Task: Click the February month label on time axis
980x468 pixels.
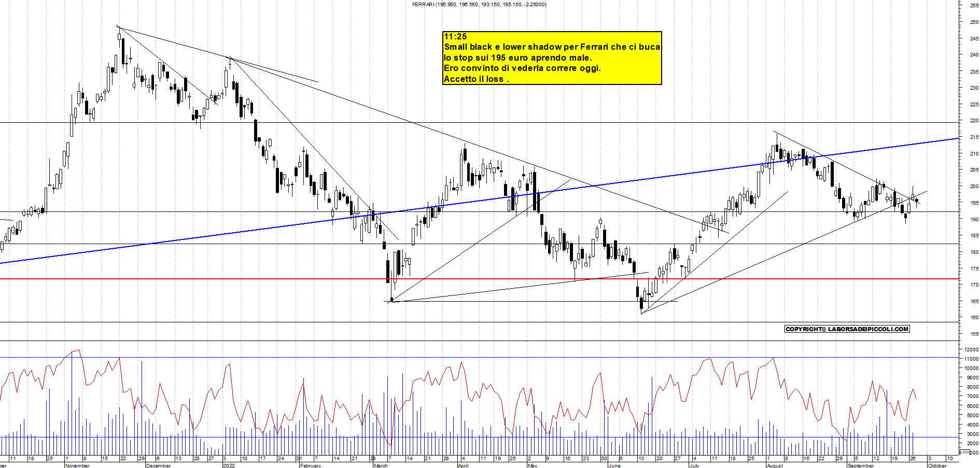Action: pyautogui.click(x=311, y=465)
